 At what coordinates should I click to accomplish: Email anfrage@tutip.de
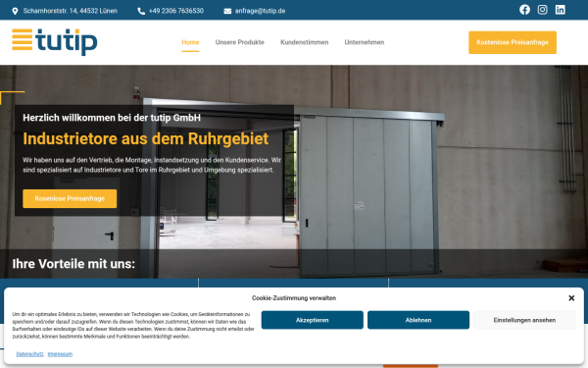click(260, 11)
